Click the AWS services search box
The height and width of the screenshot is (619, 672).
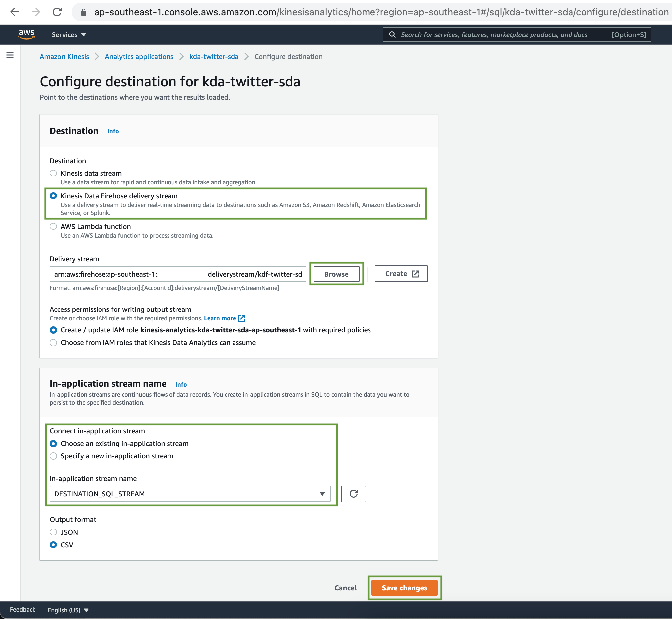(x=517, y=34)
